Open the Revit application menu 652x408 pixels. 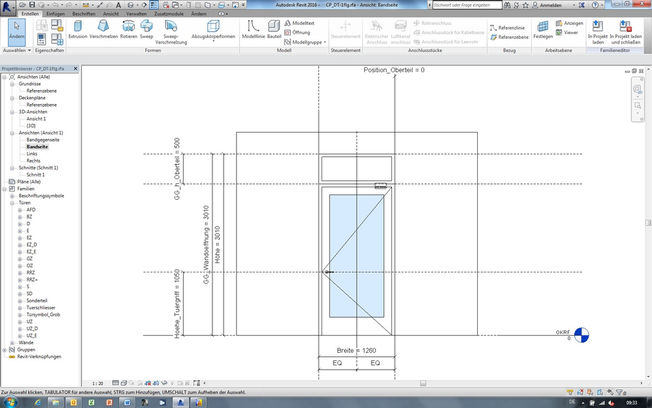click(7, 7)
